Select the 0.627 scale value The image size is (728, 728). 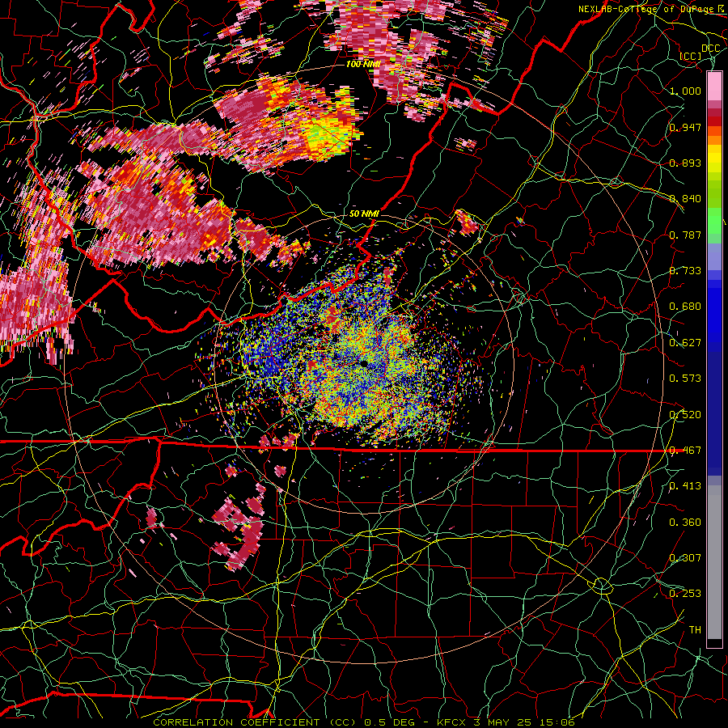[x=685, y=343]
